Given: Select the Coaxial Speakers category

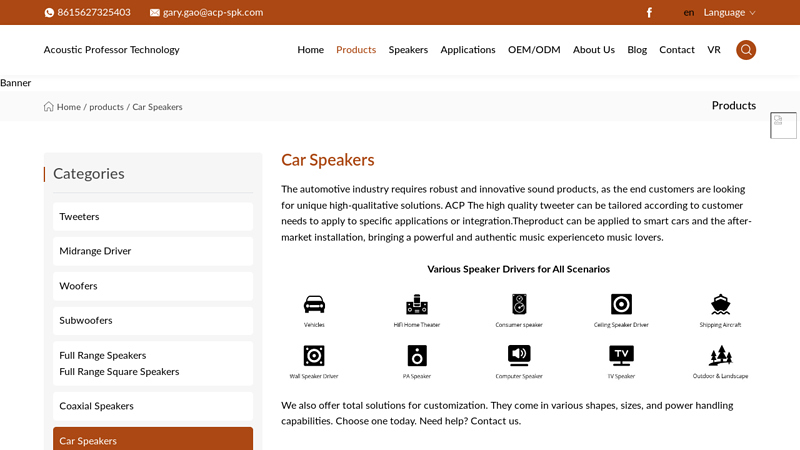Looking at the screenshot, I should 153,406.
